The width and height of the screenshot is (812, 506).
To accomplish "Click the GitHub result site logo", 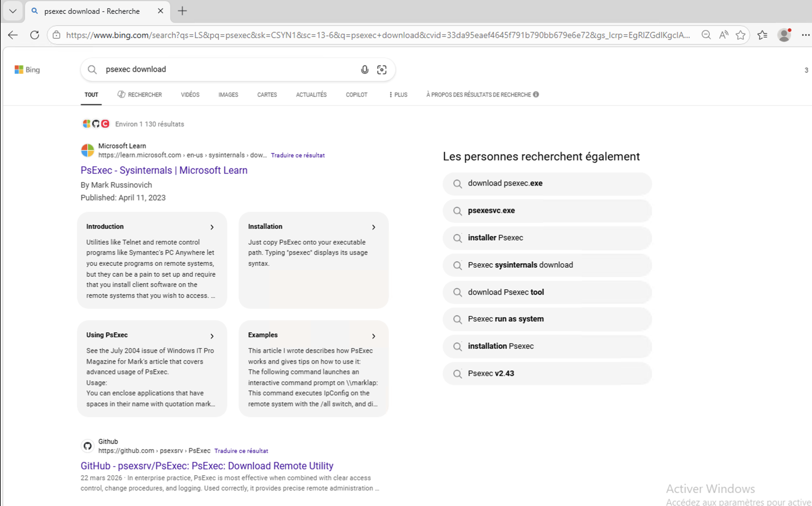I will click(x=88, y=446).
